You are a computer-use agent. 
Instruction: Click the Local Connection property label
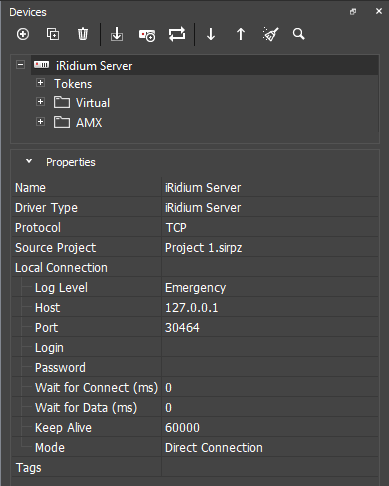(61, 267)
